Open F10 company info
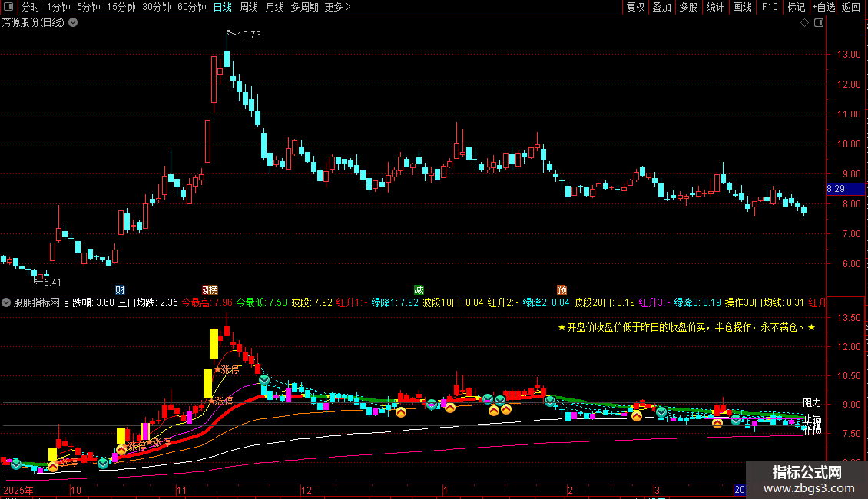This screenshot has height=499, width=868. click(x=770, y=7)
